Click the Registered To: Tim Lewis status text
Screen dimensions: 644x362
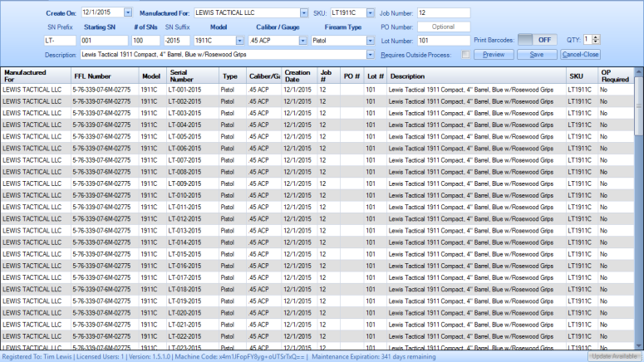click(x=37, y=357)
